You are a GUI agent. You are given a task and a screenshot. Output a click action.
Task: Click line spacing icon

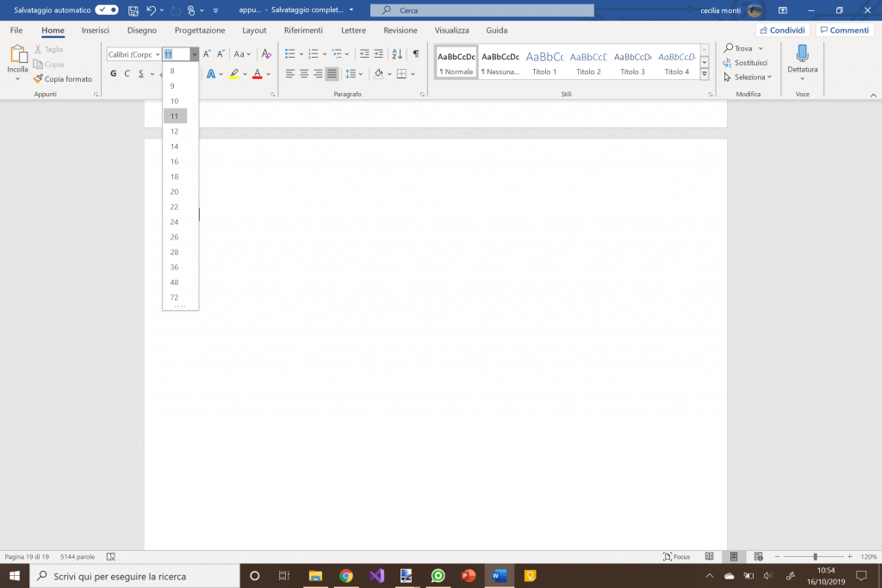[351, 74]
